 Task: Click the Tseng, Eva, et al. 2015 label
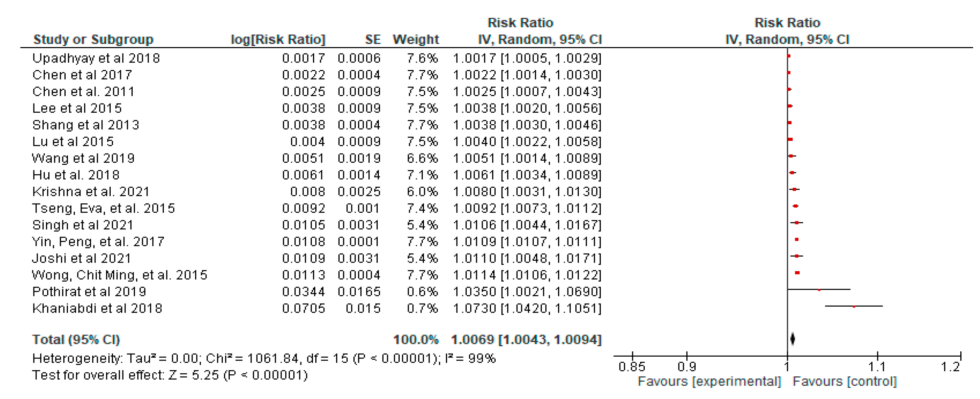tap(103, 208)
